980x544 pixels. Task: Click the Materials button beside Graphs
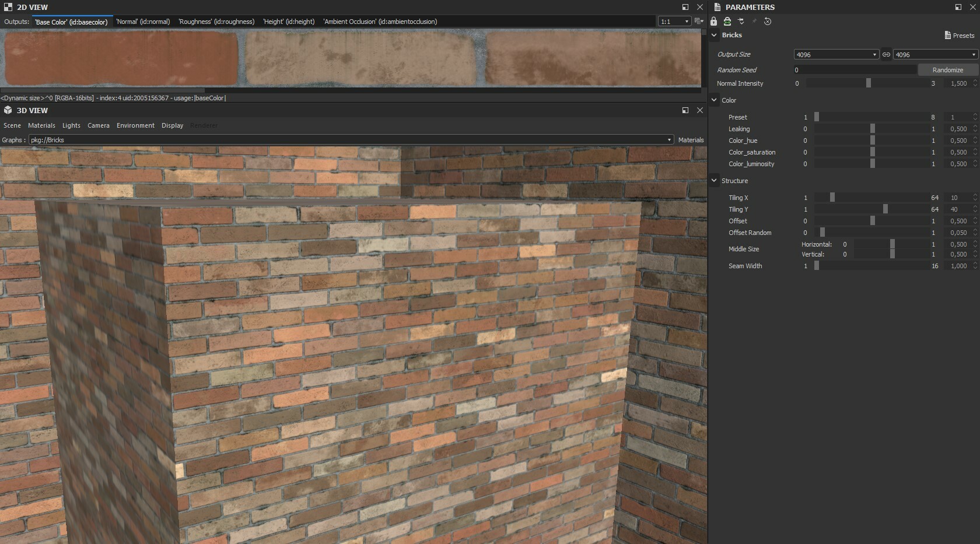pos(691,140)
